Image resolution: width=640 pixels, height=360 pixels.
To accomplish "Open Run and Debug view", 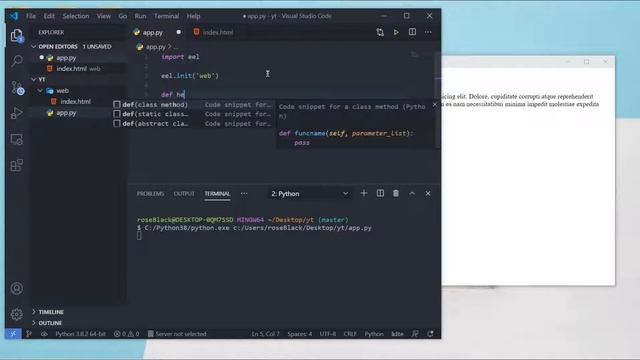I will [17, 113].
